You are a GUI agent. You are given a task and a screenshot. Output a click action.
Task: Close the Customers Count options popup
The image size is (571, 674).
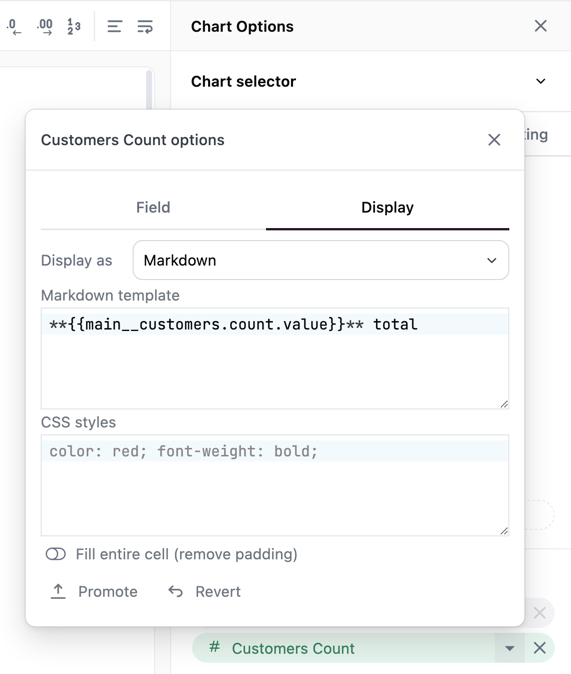pos(494,140)
